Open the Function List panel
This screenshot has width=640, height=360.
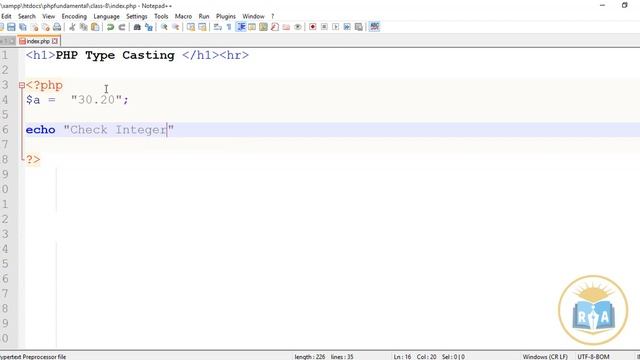click(275, 27)
